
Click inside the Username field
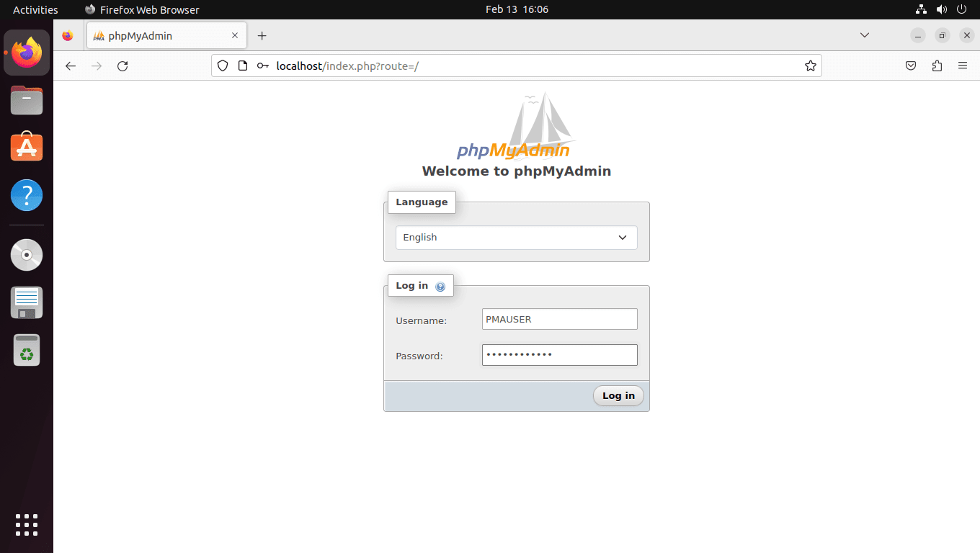coord(559,319)
